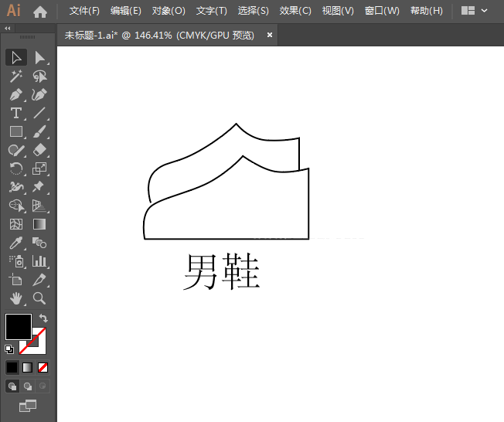
Task: Select the Selection tool (black arrow)
Action: click(16, 58)
